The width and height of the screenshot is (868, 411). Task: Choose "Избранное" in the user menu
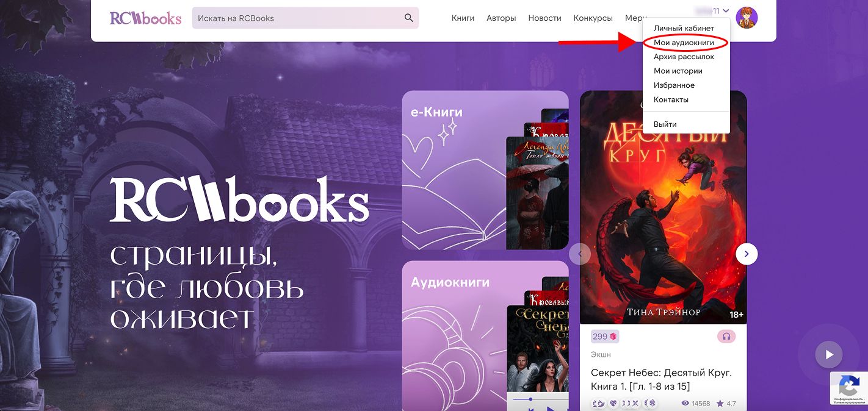[674, 85]
